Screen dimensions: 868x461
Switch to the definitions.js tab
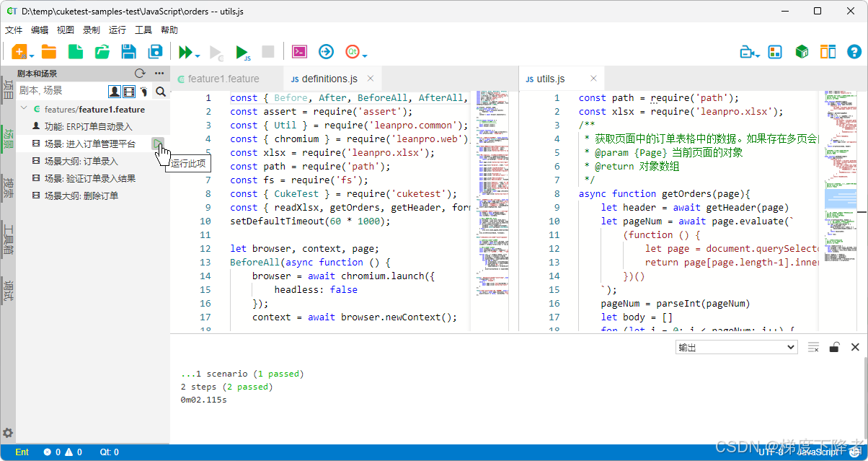pos(329,79)
